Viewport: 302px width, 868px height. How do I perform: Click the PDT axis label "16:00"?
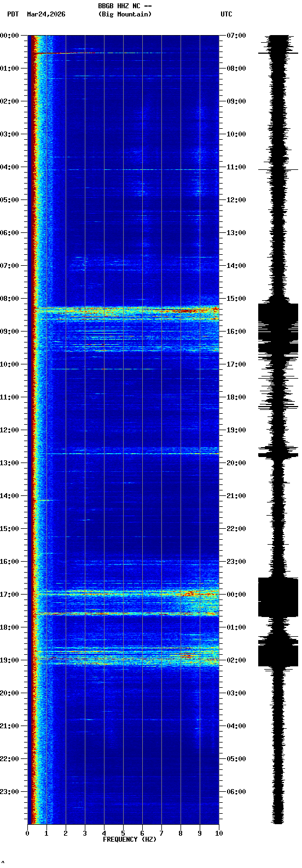[x=10, y=562]
